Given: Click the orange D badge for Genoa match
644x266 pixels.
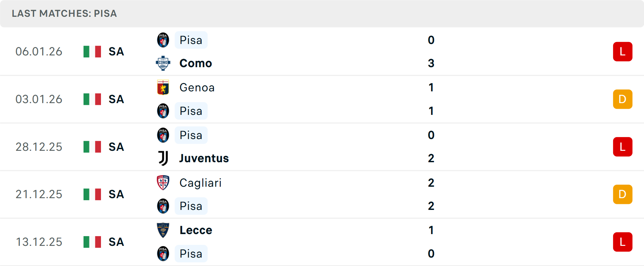Looking at the screenshot, I should pyautogui.click(x=623, y=99).
